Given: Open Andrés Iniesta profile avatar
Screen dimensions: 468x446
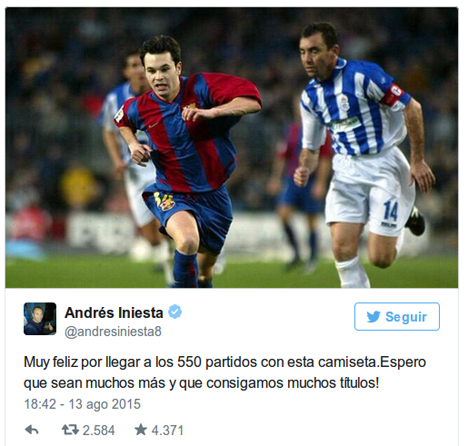Looking at the screenshot, I should pyautogui.click(x=40, y=319).
